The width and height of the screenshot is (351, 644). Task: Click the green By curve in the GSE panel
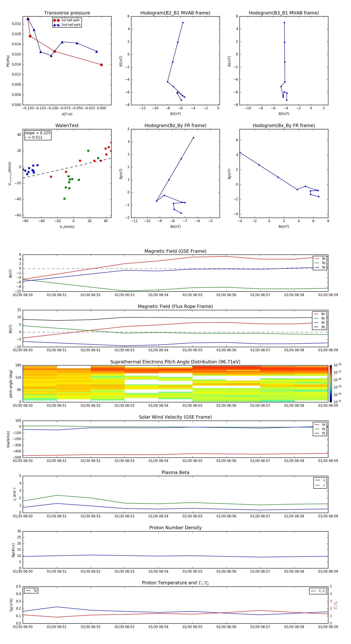pos(175,289)
